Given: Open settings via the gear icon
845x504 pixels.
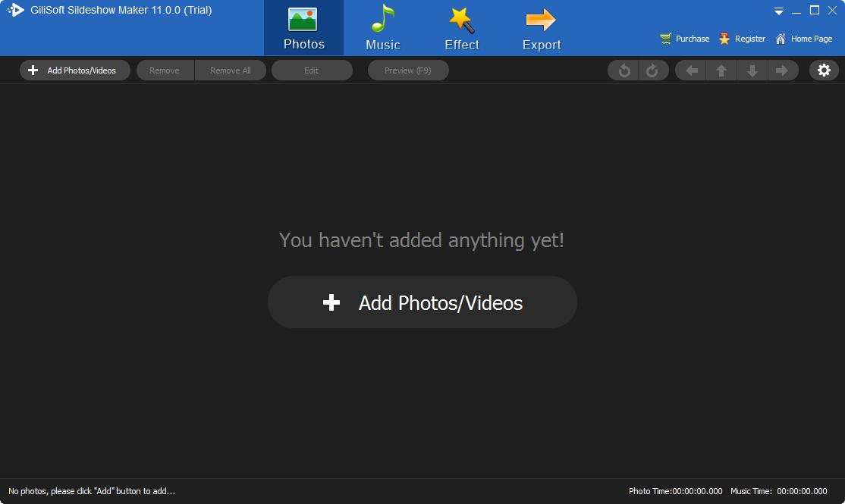Looking at the screenshot, I should pyautogui.click(x=824, y=70).
